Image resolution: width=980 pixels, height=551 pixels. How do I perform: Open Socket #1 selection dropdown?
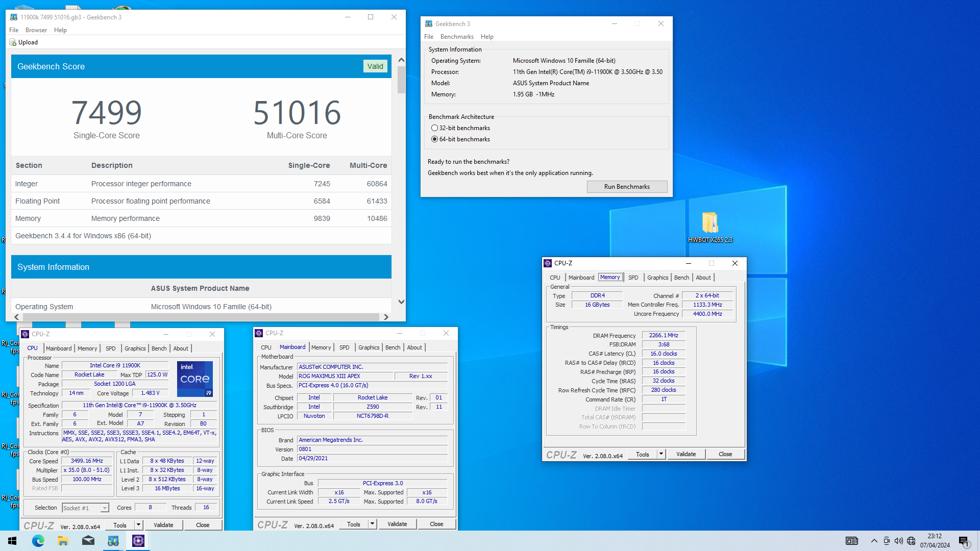(85, 508)
